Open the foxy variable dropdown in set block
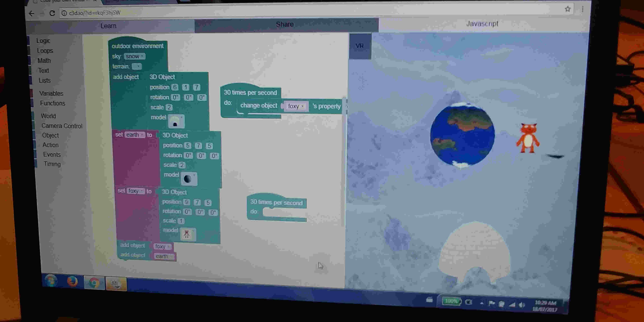 coord(136,191)
